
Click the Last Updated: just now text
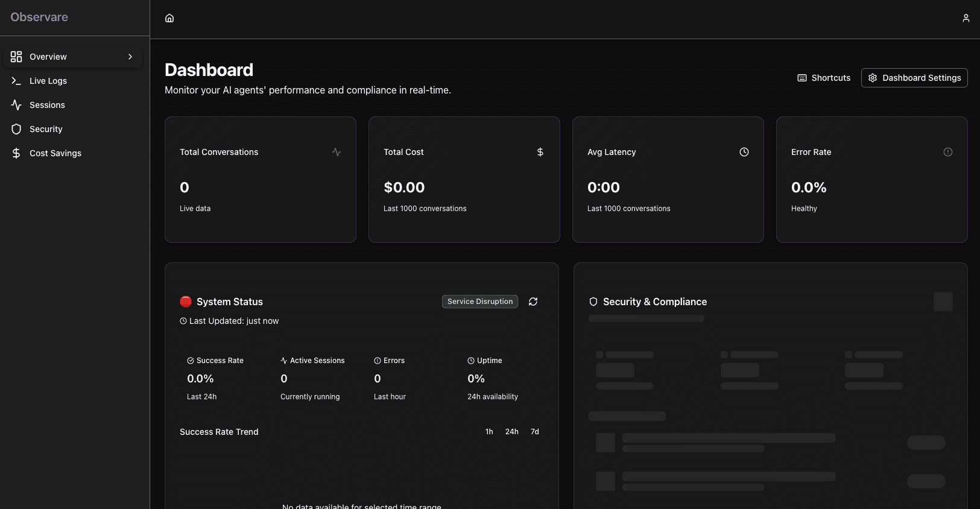click(x=234, y=321)
